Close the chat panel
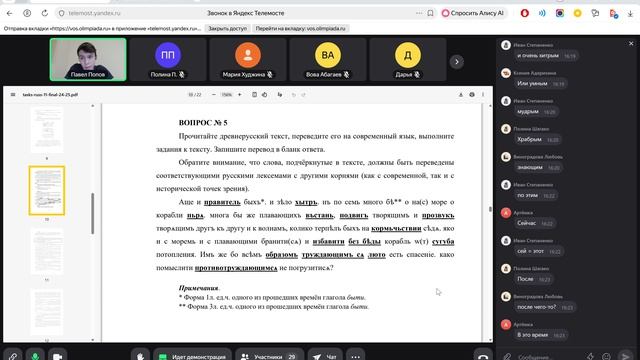This screenshot has height=360, width=640. pos(631,43)
